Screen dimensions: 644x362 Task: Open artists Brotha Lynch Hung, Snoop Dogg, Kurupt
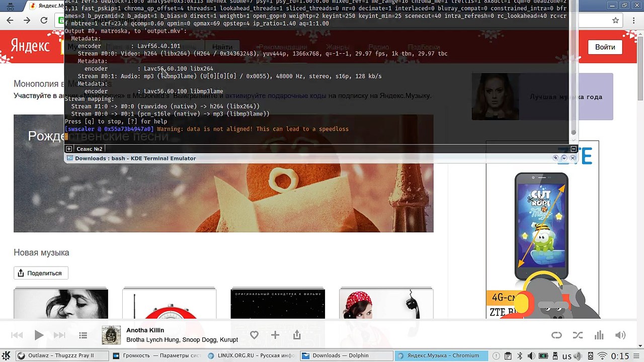click(x=182, y=340)
